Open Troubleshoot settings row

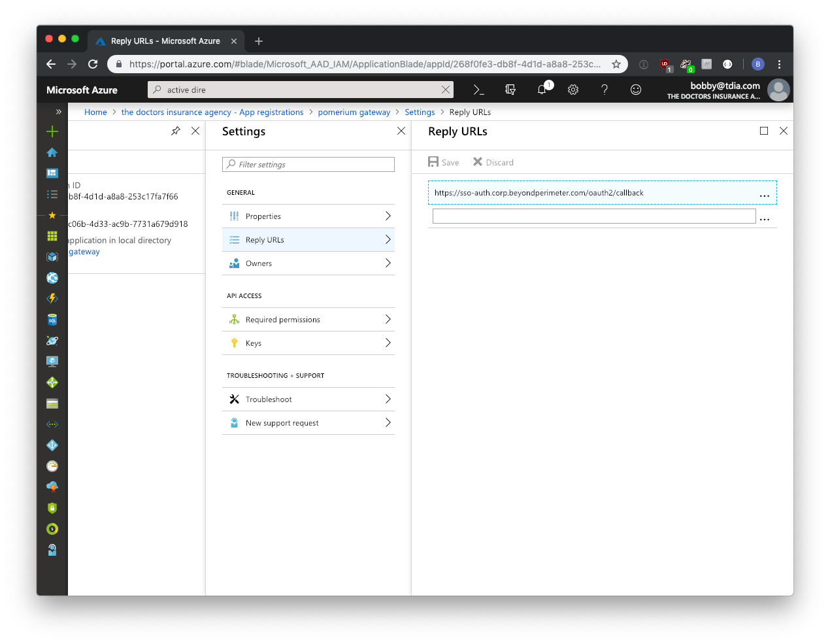(308, 399)
